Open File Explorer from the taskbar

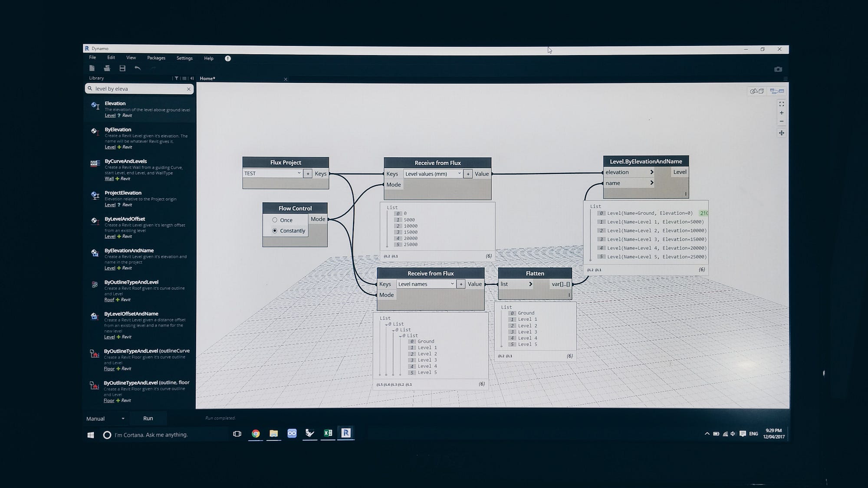[273, 433]
